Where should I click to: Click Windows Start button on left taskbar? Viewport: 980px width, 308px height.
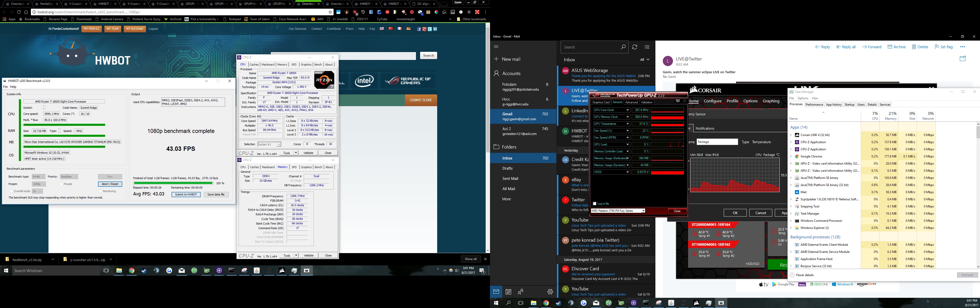(6, 271)
